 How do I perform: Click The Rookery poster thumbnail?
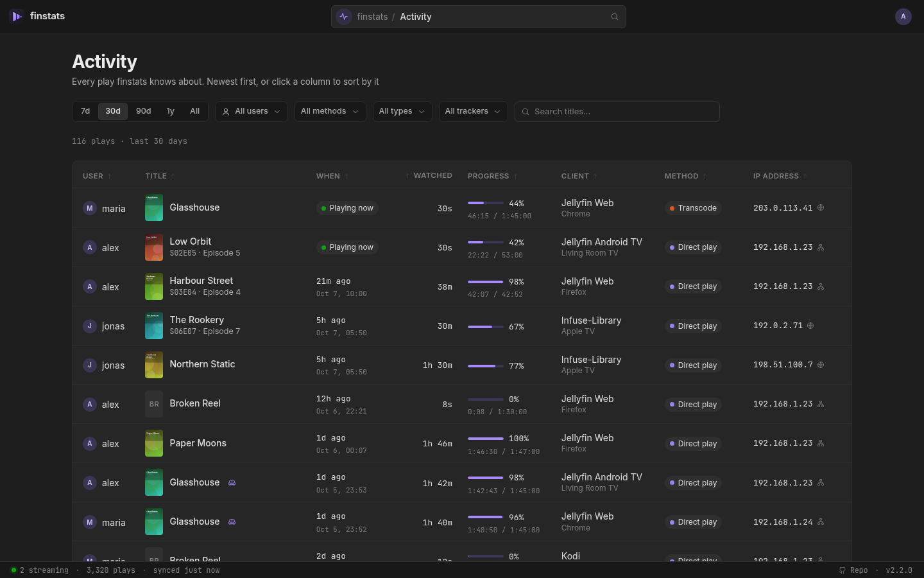coord(154,326)
